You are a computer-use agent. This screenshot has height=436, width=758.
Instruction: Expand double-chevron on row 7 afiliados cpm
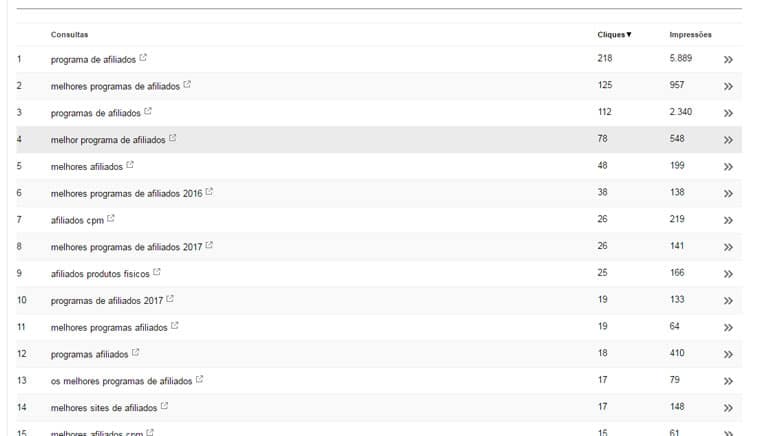point(728,220)
